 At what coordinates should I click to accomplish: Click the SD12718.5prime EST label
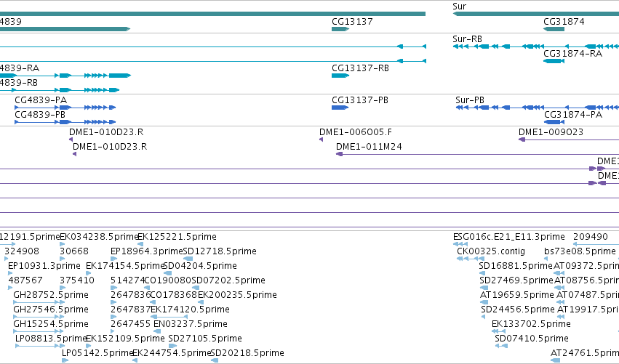click(x=220, y=251)
